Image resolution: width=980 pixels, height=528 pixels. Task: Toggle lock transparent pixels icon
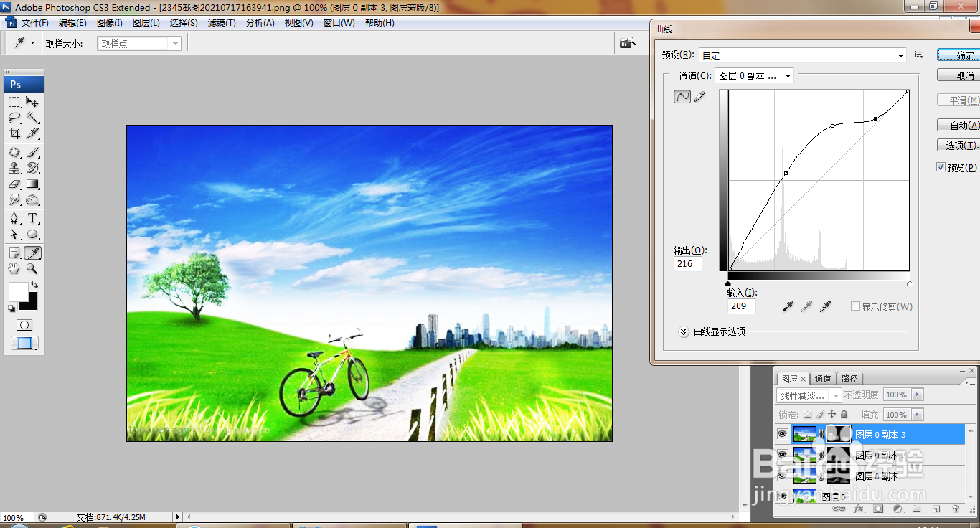click(807, 414)
